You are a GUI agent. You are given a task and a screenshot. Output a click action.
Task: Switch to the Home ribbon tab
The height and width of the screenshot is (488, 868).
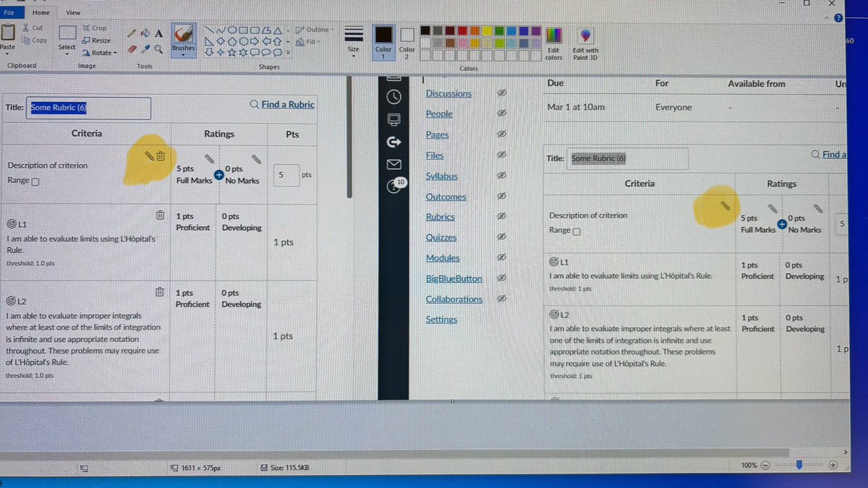(41, 12)
